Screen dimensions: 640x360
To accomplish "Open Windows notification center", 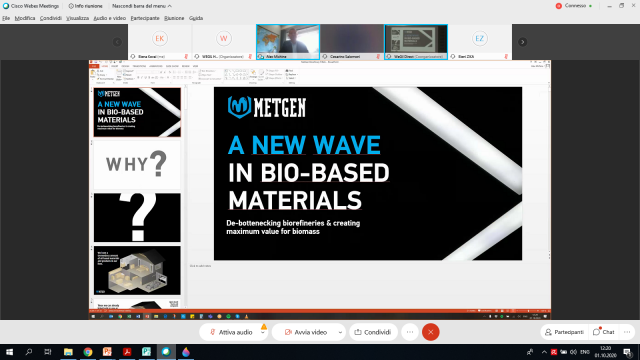I will [x=628, y=352].
